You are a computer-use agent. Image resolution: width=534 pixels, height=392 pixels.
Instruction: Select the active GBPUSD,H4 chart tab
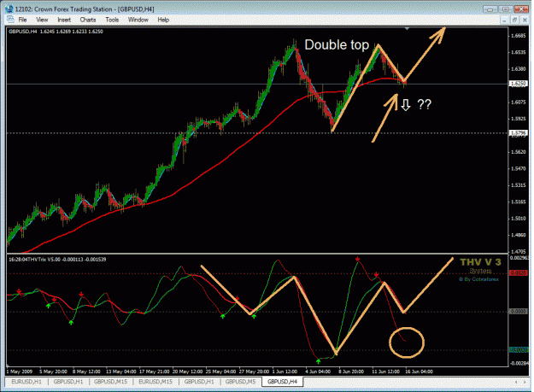pos(282,382)
